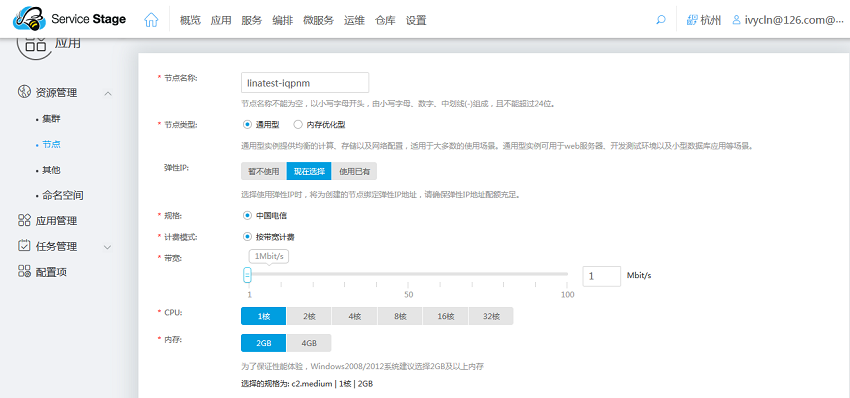Image resolution: width=850 pixels, height=398 pixels.
Task: Click the bandwidth Mbit/s number field
Action: pyautogui.click(x=602, y=276)
